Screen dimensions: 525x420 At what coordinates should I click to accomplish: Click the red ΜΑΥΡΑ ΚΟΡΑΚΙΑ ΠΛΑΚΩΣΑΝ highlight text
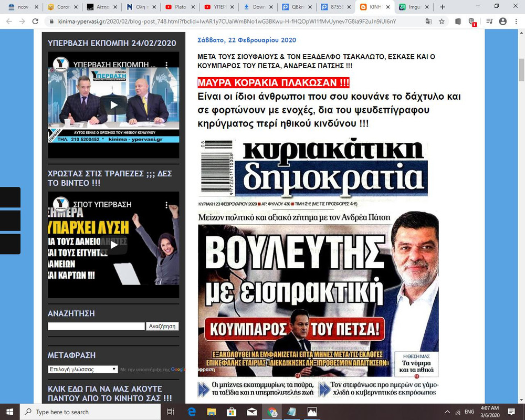[273, 82]
